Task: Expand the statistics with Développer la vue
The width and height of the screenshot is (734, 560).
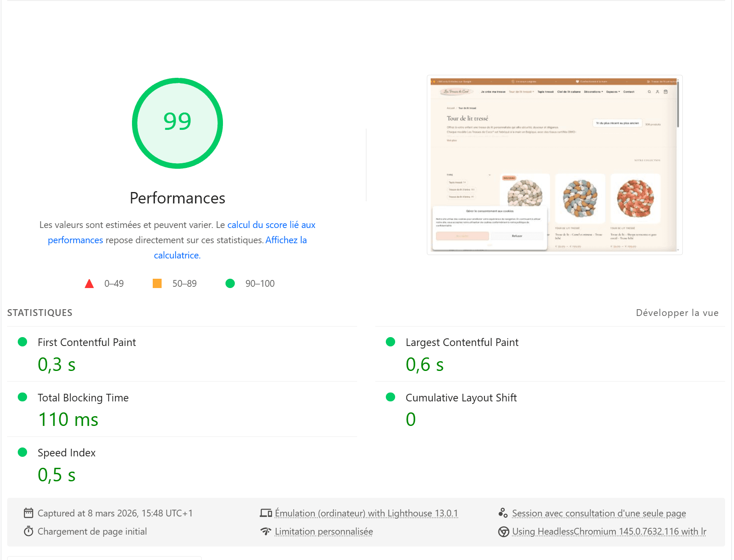Action: click(x=677, y=313)
